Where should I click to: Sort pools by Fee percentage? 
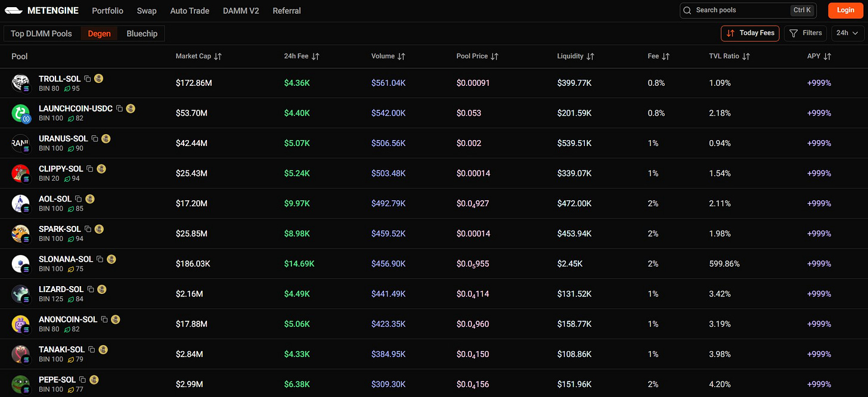pos(659,56)
